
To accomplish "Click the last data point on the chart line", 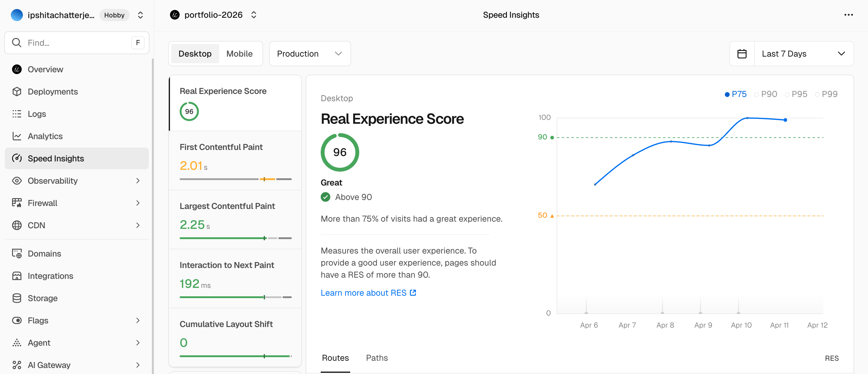I will (785, 120).
